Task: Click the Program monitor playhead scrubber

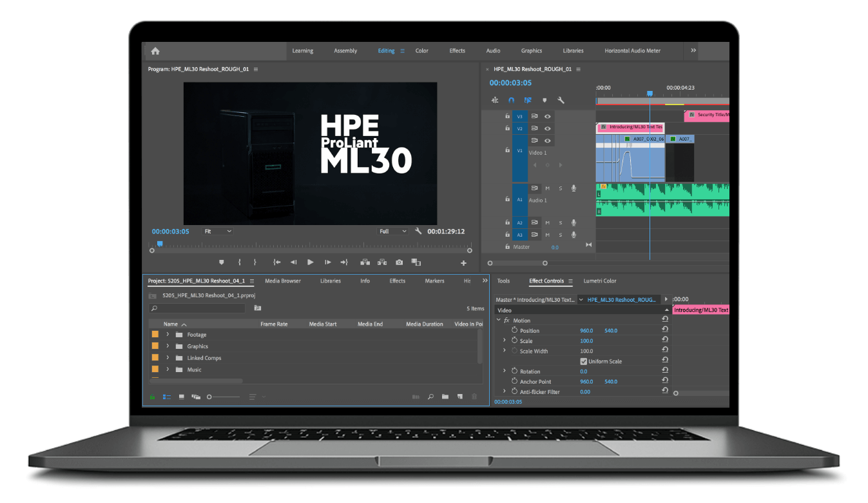Action: click(x=160, y=244)
